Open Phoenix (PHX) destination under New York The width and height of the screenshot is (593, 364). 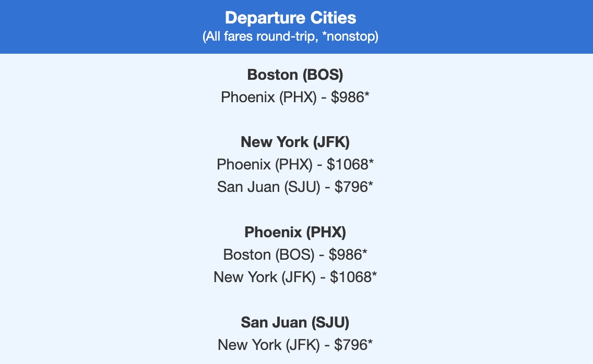click(x=264, y=164)
